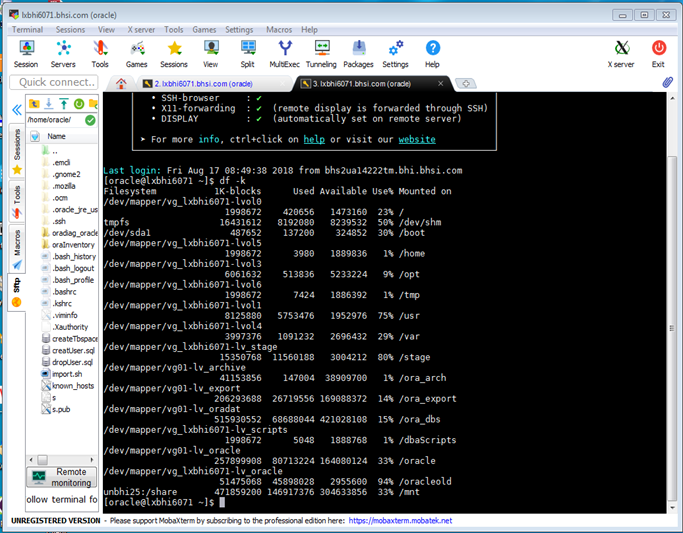Open the Tunneling tool
This screenshot has width=683, height=533.
click(x=321, y=54)
